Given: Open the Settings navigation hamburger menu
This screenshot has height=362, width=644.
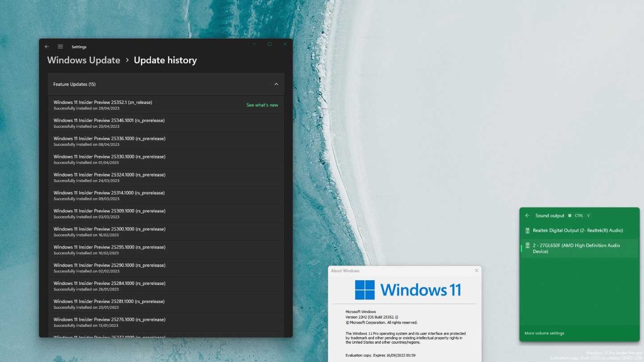Looking at the screenshot, I should [60, 46].
